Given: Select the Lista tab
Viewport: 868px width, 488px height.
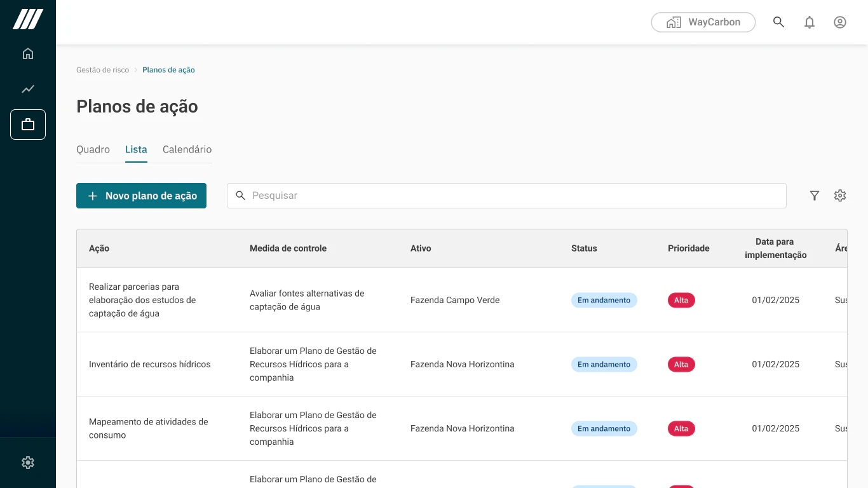Looking at the screenshot, I should coord(136,149).
